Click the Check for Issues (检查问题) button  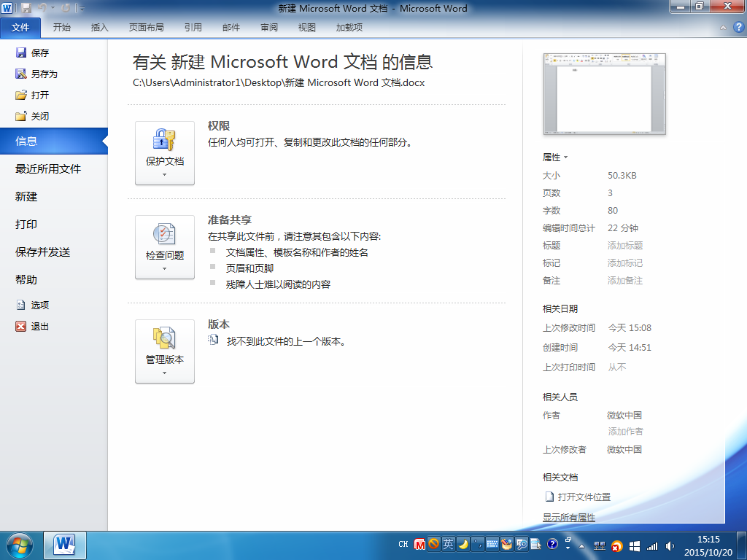pos(165,247)
